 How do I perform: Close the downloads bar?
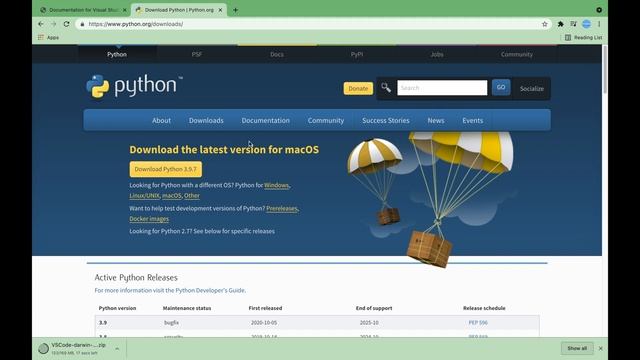pyautogui.click(x=600, y=348)
